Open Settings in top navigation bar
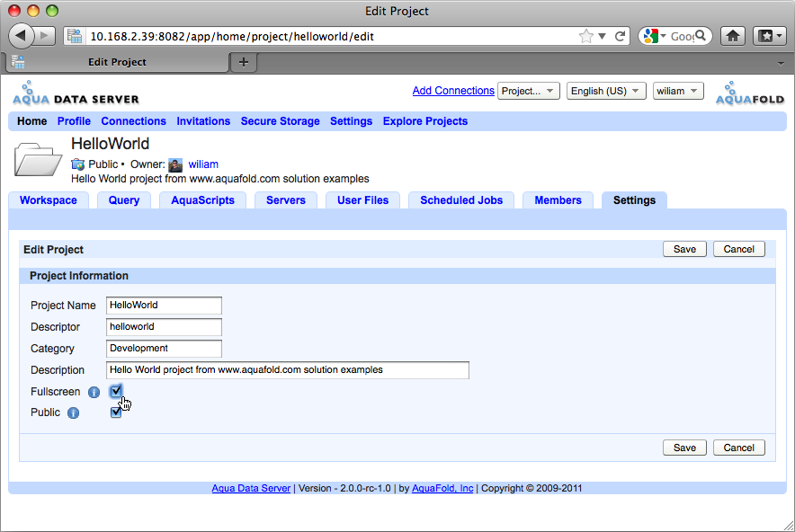Screen dimensions: 795x532 351,121
